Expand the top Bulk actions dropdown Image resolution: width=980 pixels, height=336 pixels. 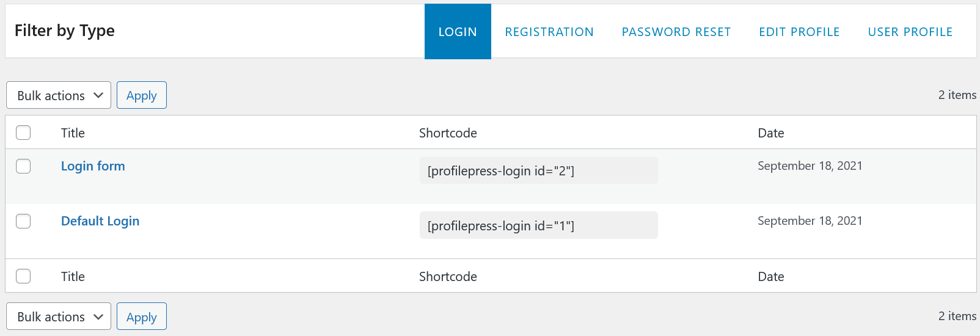click(59, 95)
